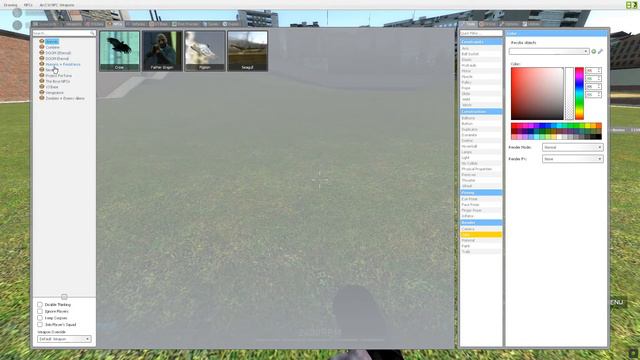Toggle the Keep Corpses checkbox
This screenshot has width=640, height=360.
[40, 318]
